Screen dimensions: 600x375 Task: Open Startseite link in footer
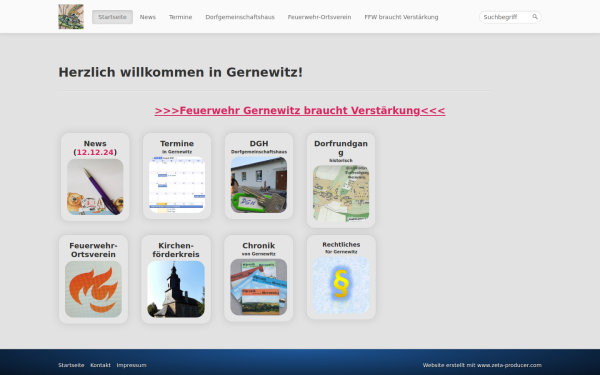click(x=71, y=365)
